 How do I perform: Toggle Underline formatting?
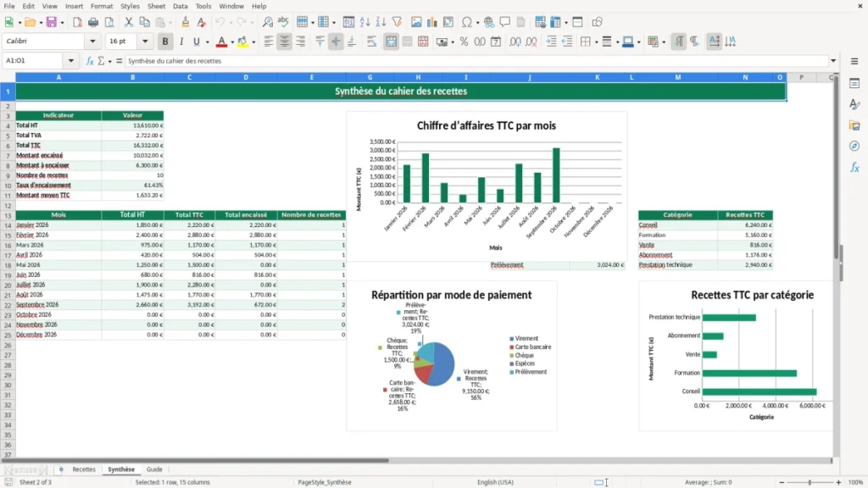click(x=196, y=42)
